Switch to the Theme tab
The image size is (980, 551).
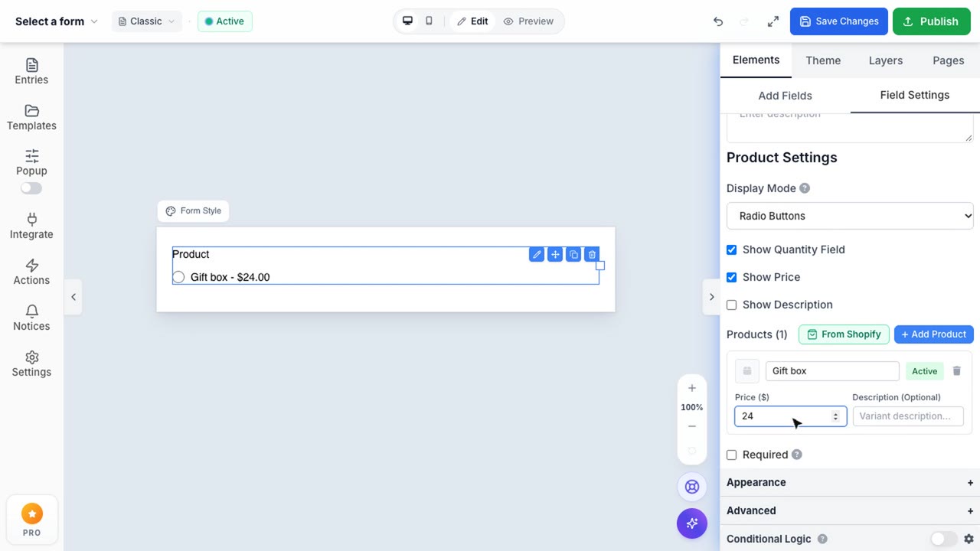click(823, 60)
